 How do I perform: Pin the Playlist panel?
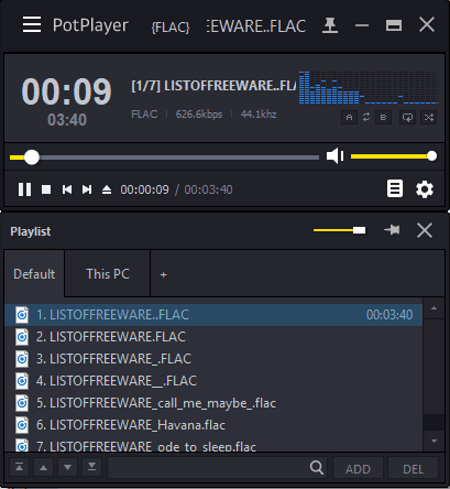tap(392, 230)
